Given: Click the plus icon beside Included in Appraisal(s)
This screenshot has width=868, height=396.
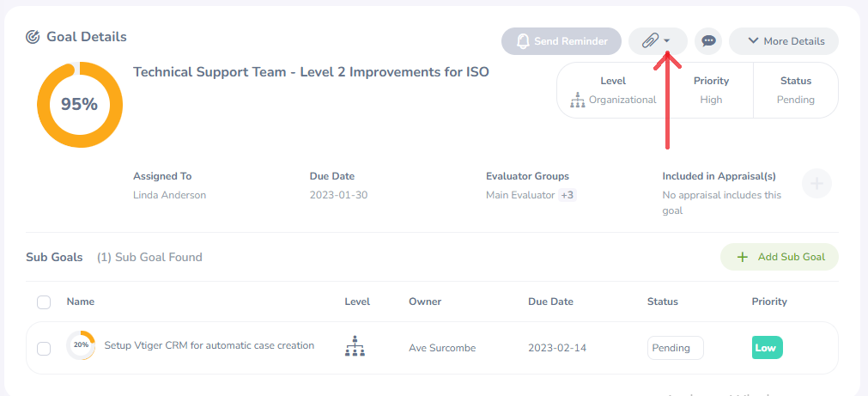Looking at the screenshot, I should tap(816, 183).
